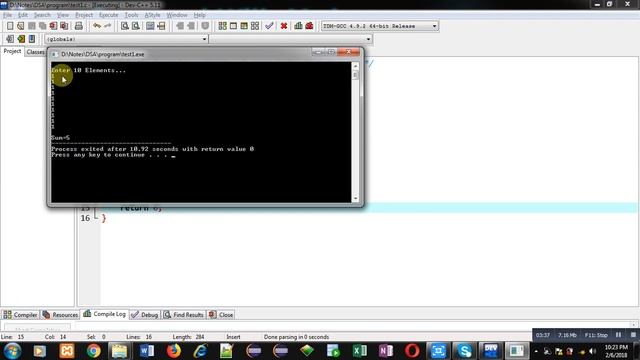Image resolution: width=640 pixels, height=360 pixels.
Task: Open the AStyle menu
Action: 152,15
